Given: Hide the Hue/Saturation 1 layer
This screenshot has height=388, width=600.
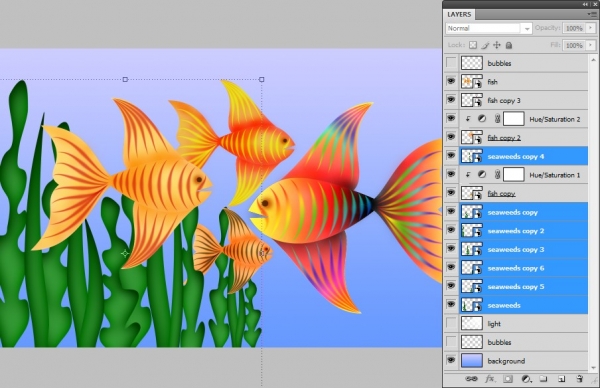Looking at the screenshot, I should pyautogui.click(x=452, y=175).
